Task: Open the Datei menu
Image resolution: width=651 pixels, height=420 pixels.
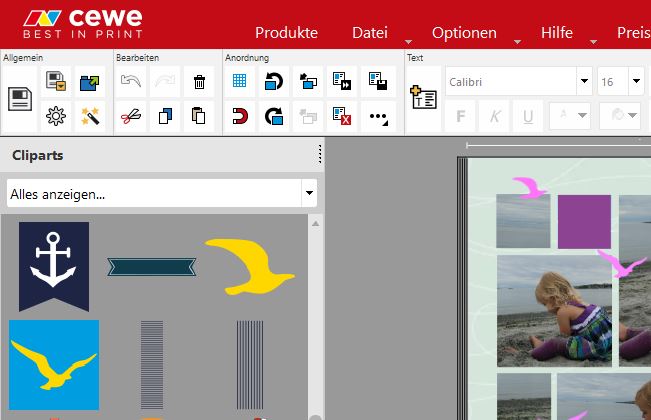Action: (x=370, y=33)
